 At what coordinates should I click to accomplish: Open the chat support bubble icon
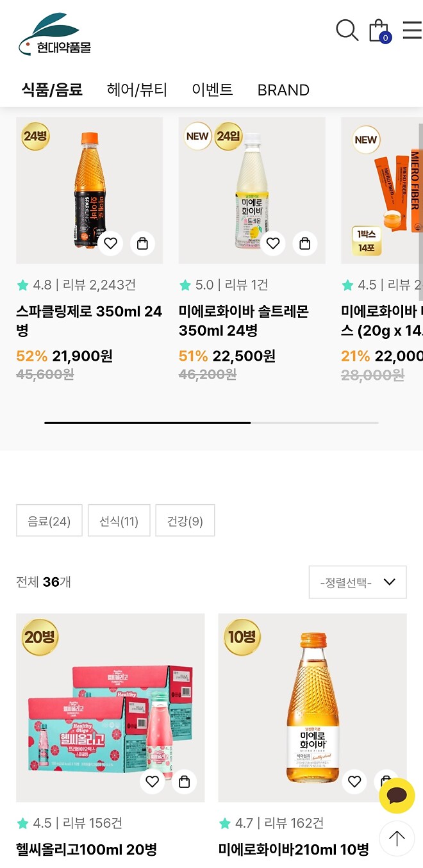click(397, 795)
